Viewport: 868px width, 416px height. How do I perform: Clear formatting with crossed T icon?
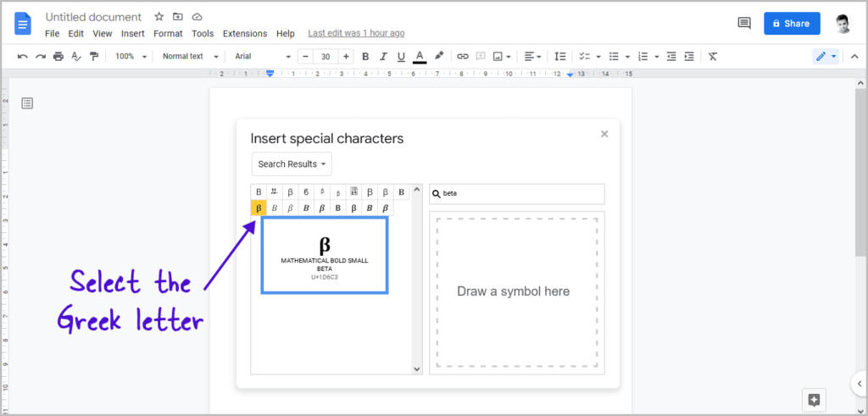pos(713,57)
